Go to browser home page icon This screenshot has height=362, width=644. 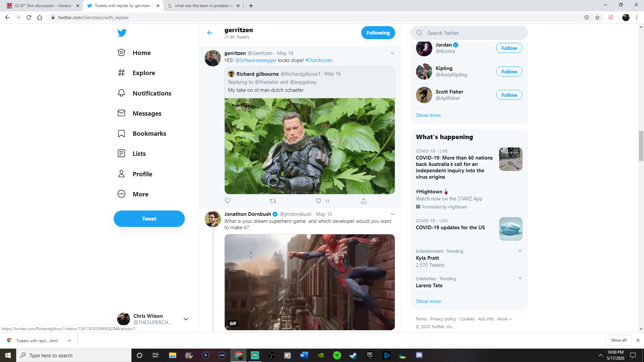(40, 17)
